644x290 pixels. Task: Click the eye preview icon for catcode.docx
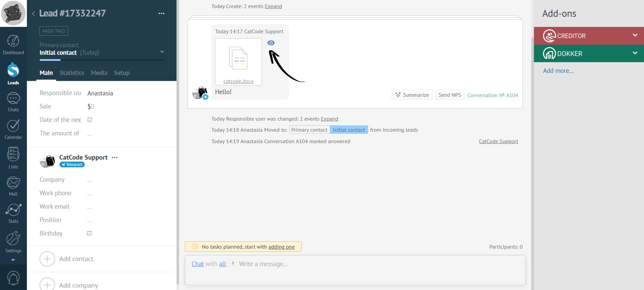point(271,43)
